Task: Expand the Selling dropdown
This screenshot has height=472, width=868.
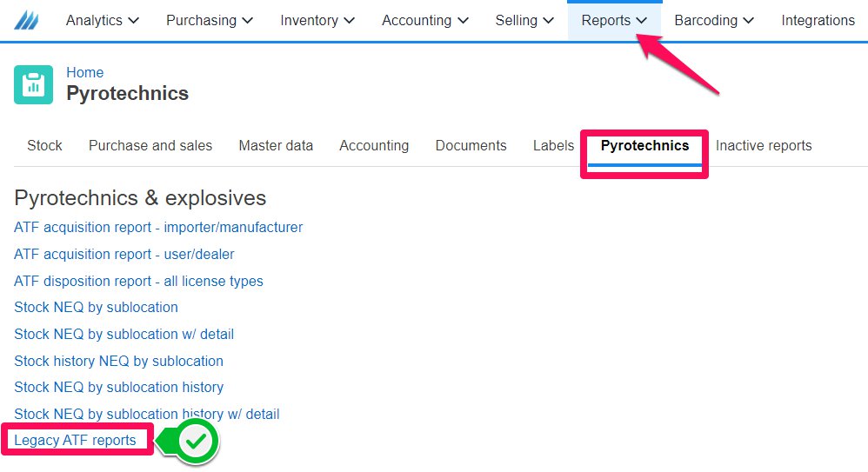Action: [524, 21]
